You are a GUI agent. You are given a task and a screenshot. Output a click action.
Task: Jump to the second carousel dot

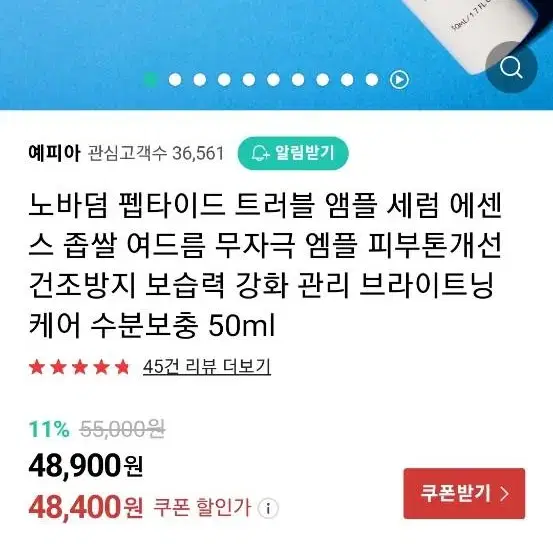(x=175, y=80)
